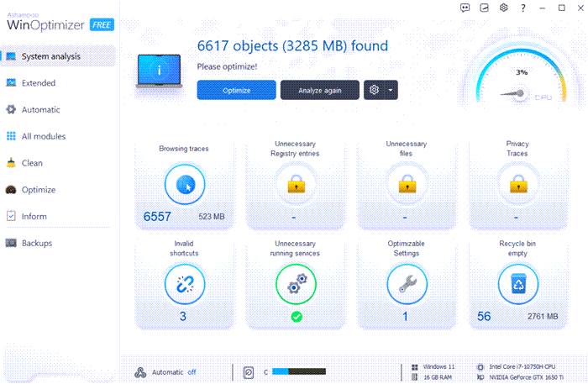The height and width of the screenshot is (384, 588).
Task: Switch to the Optimize sidebar section
Action: (x=58, y=190)
